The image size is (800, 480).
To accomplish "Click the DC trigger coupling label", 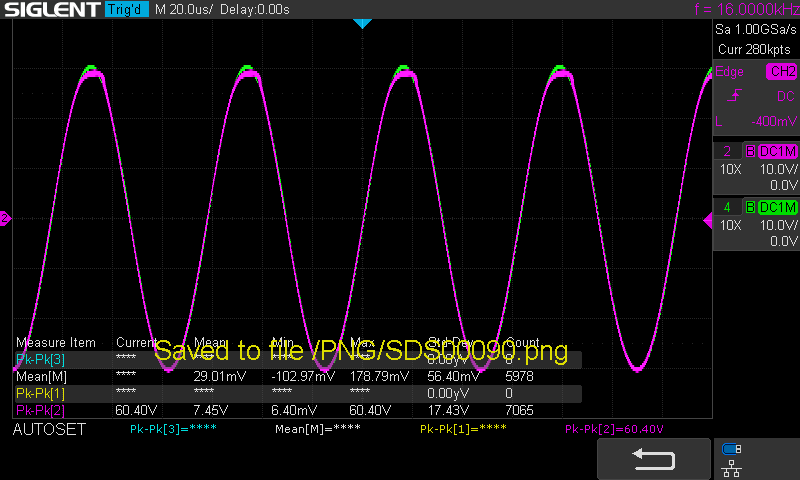I will click(785, 96).
